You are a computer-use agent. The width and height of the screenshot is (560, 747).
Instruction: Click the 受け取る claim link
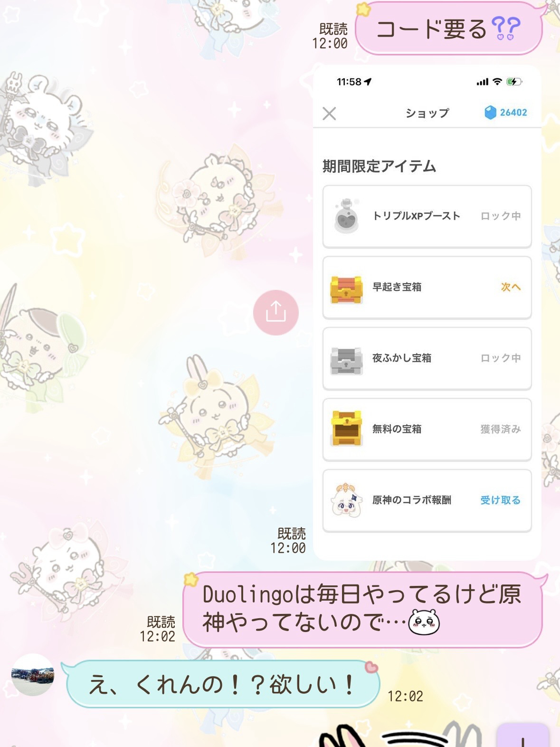(x=500, y=500)
